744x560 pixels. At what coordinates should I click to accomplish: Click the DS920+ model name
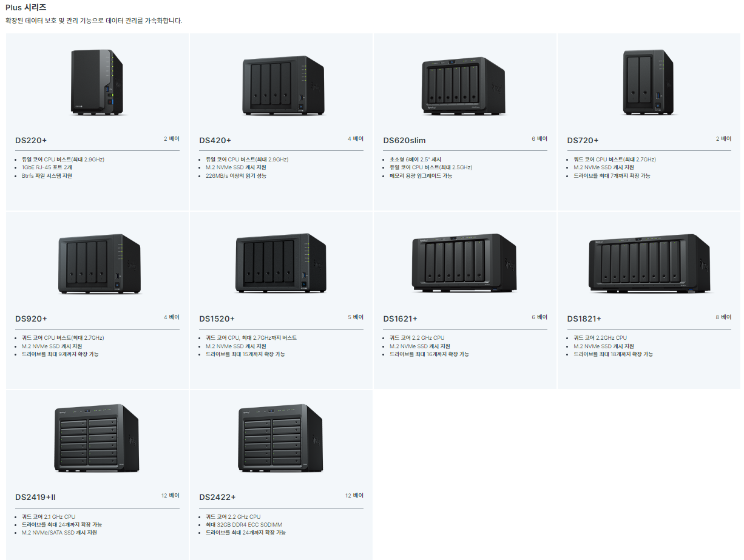[x=31, y=319]
